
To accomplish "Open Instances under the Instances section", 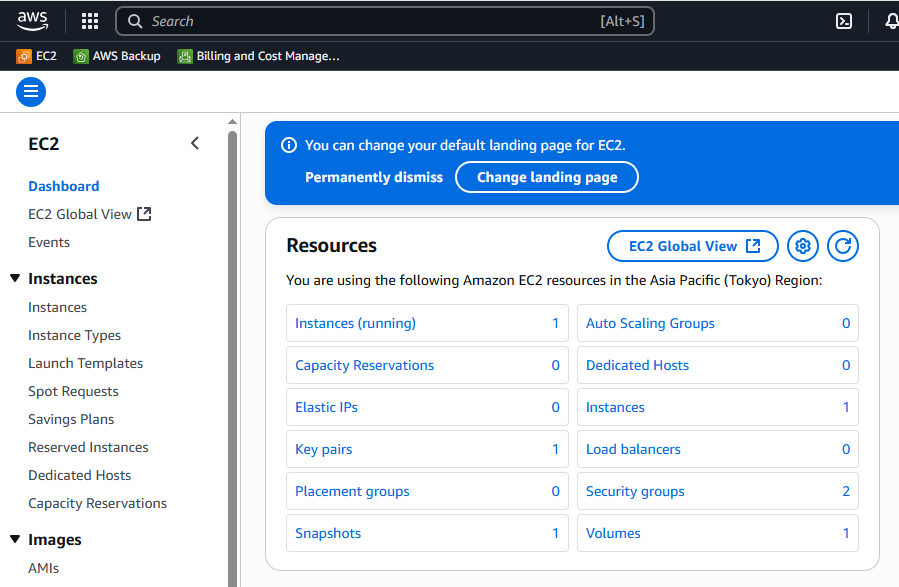I will click(x=57, y=307).
